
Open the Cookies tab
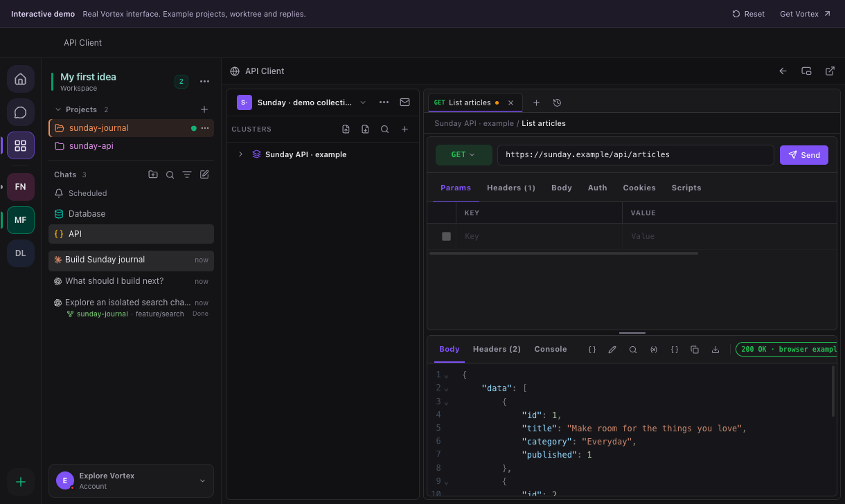point(639,188)
